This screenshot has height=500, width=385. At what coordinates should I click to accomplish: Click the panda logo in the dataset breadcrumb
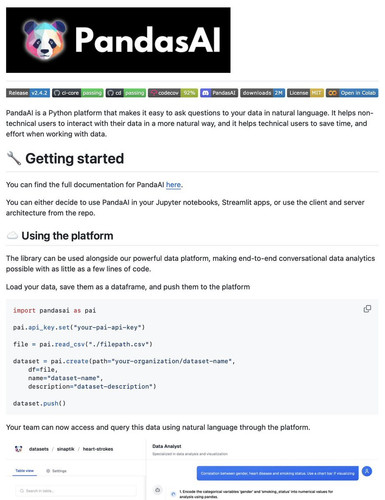19,449
